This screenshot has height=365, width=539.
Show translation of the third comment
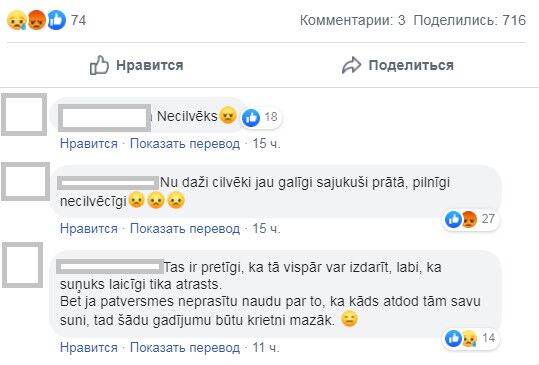point(185,347)
